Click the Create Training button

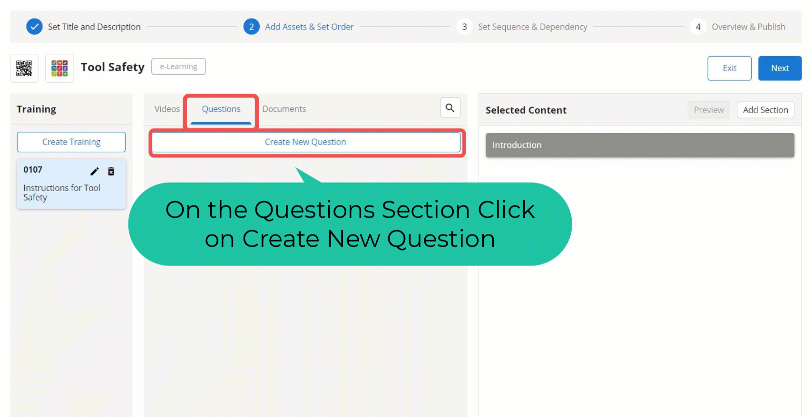[x=71, y=142]
